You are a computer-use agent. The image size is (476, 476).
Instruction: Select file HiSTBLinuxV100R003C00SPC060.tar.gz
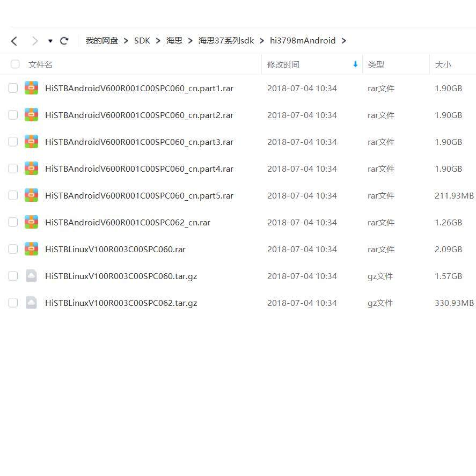pyautogui.click(x=121, y=276)
